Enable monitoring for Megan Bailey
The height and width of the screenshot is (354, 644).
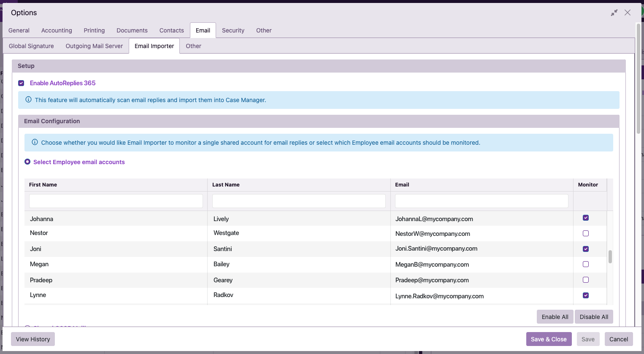click(x=585, y=264)
